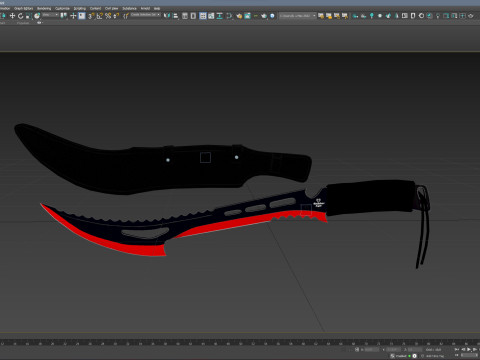Open the Schematic View

point(220,16)
